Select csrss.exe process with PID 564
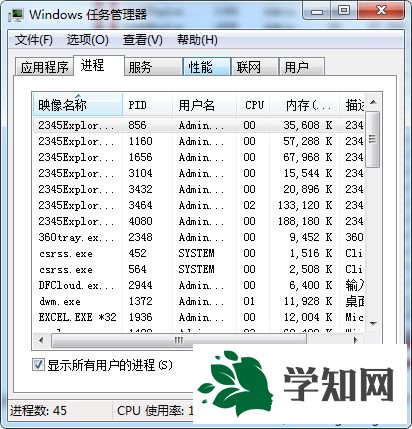Screen dimensions: 412x429 (199, 269)
